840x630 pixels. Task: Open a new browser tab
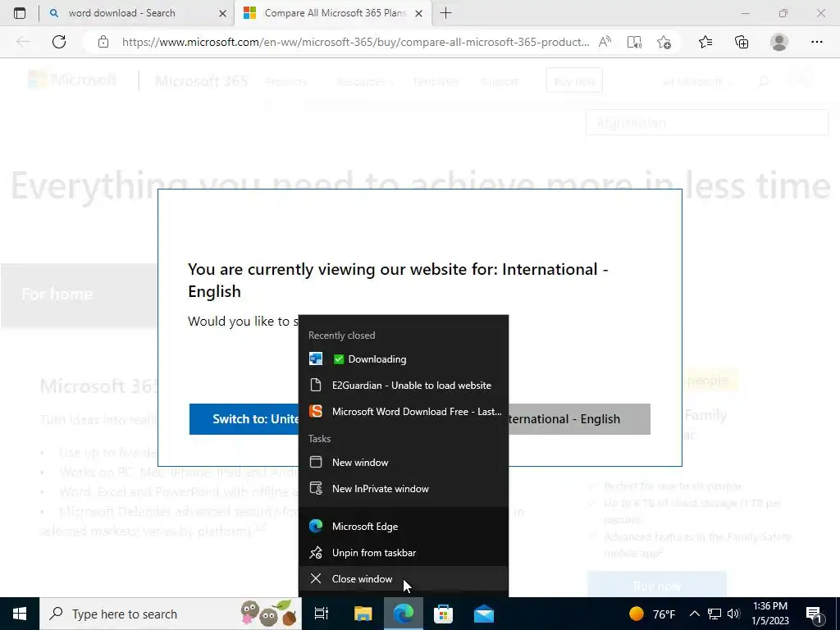coord(445,13)
